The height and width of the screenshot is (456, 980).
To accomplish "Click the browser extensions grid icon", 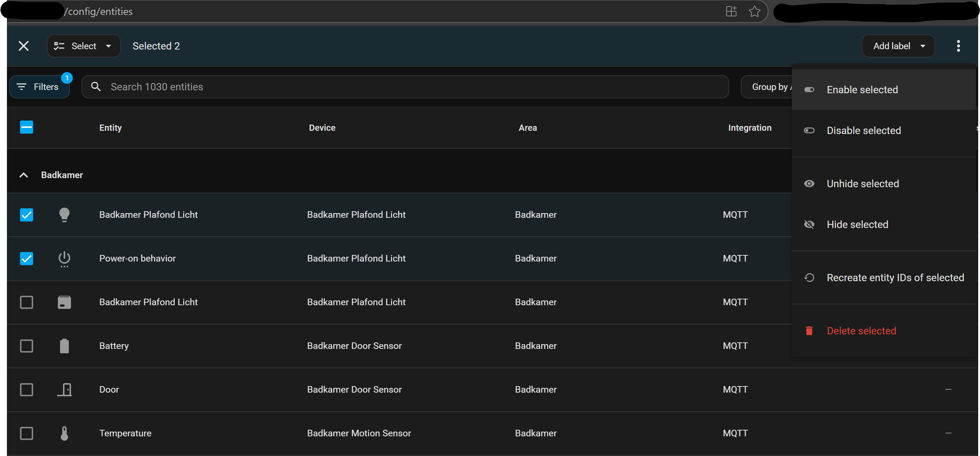I will pos(731,11).
